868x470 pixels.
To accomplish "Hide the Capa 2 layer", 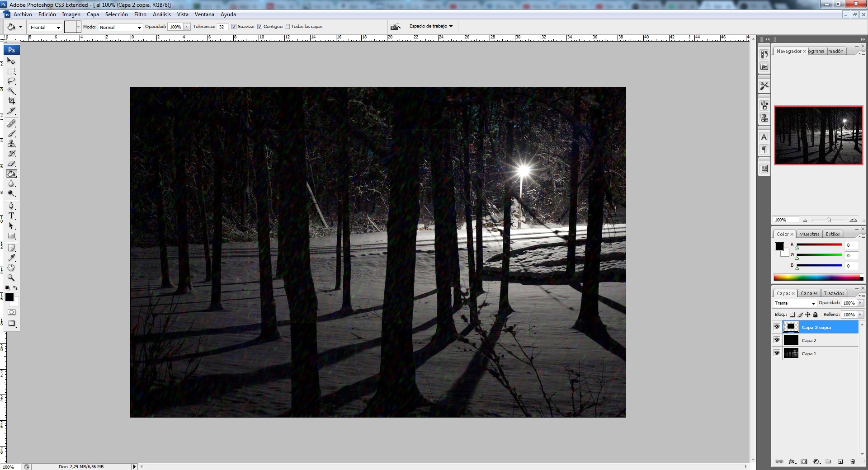I will pyautogui.click(x=777, y=340).
